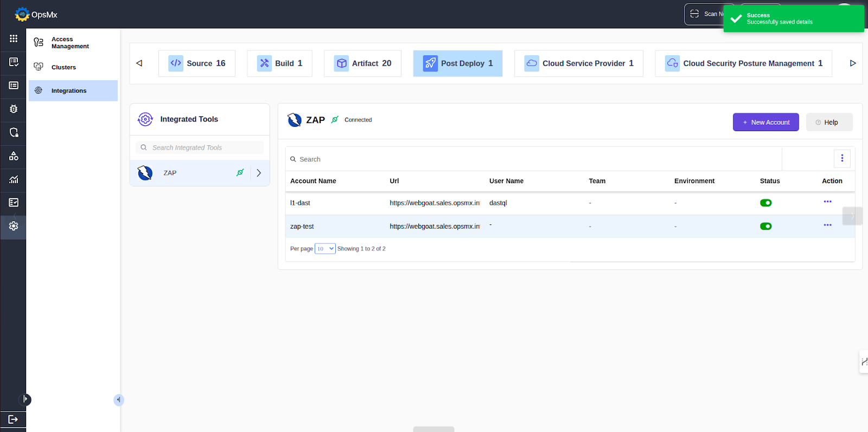Click the Help button
Screen dimensions: 868x432
[829, 122]
